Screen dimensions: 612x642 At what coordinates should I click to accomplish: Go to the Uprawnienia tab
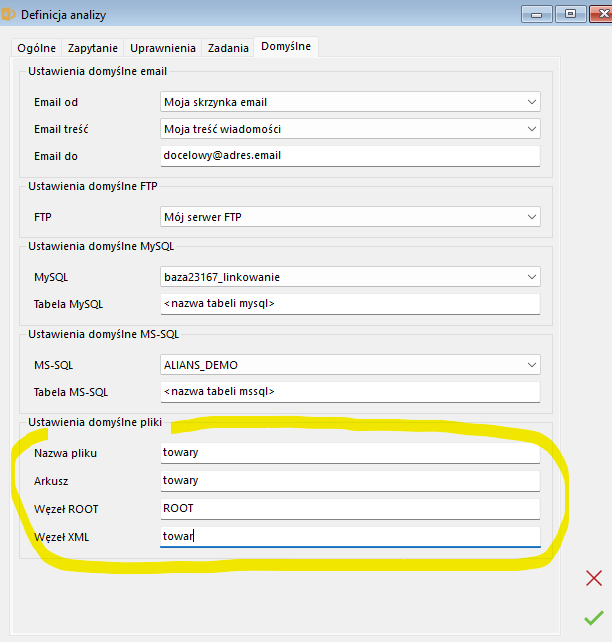click(x=163, y=48)
